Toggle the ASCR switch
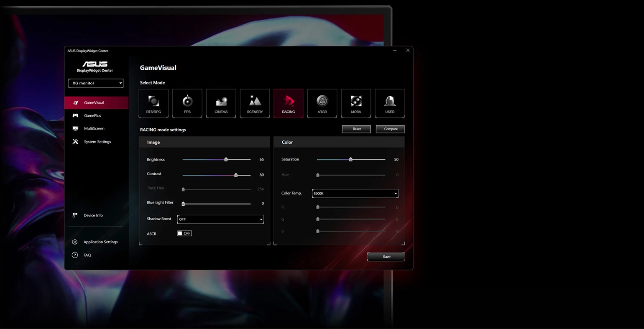 point(184,233)
